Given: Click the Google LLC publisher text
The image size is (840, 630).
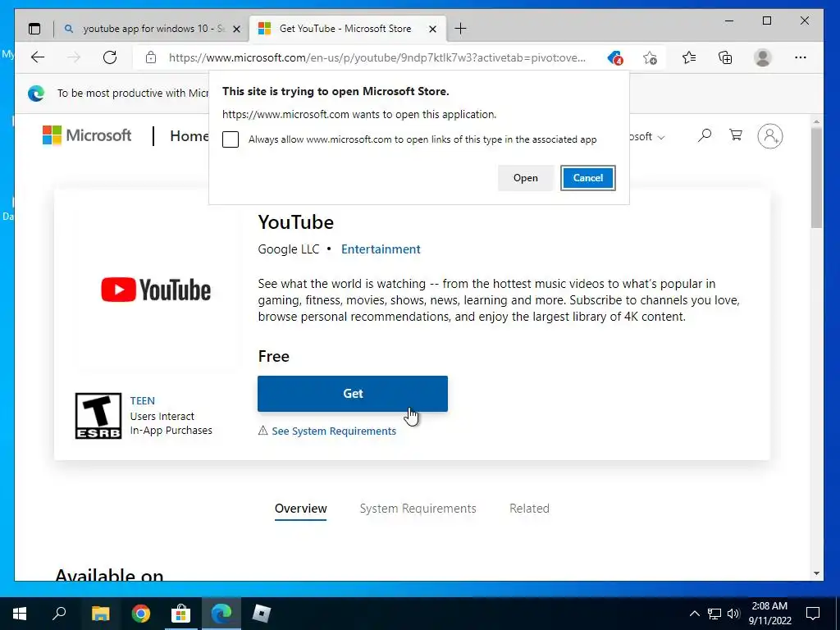Looking at the screenshot, I should 288,249.
